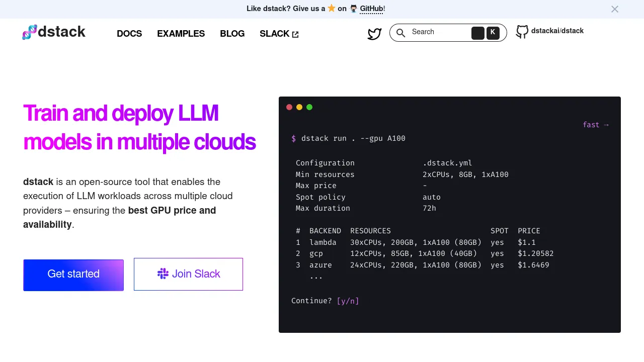644x362 pixels.
Task: Click the azure backend row
Action: (x=423, y=265)
